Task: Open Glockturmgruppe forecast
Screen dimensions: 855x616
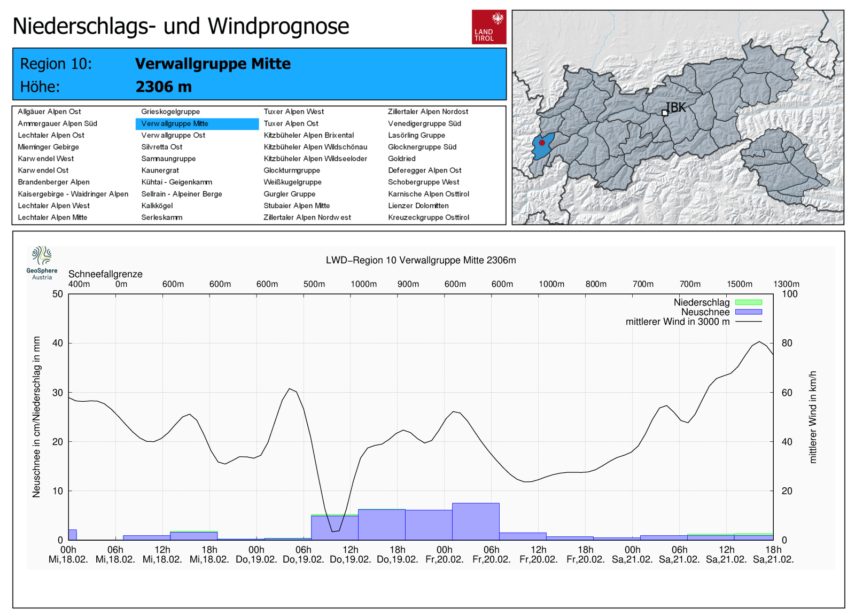Action: pyautogui.click(x=292, y=170)
